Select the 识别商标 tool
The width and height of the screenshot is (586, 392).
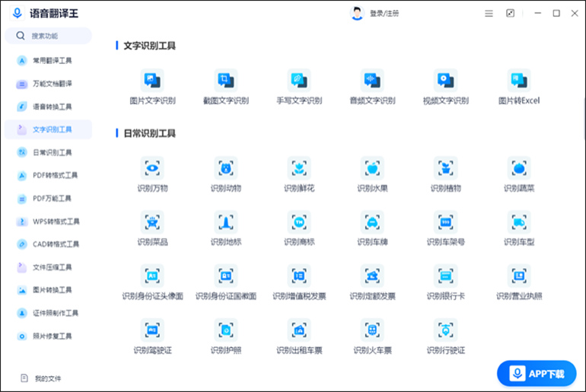(299, 228)
